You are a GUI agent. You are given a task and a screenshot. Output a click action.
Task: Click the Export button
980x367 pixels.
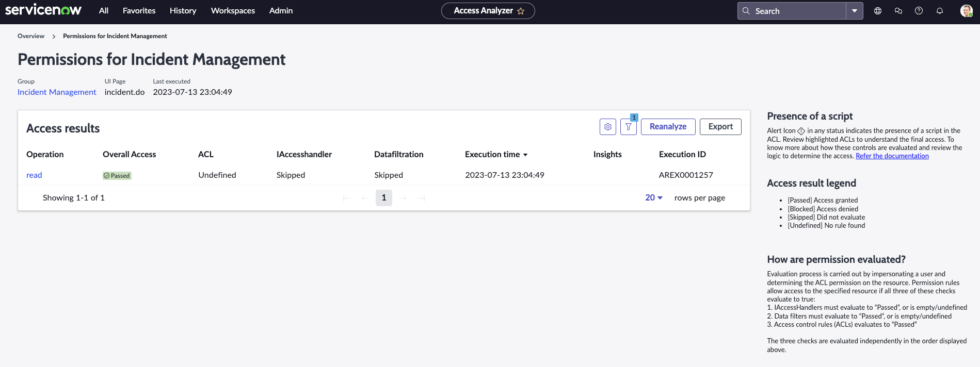(x=720, y=127)
